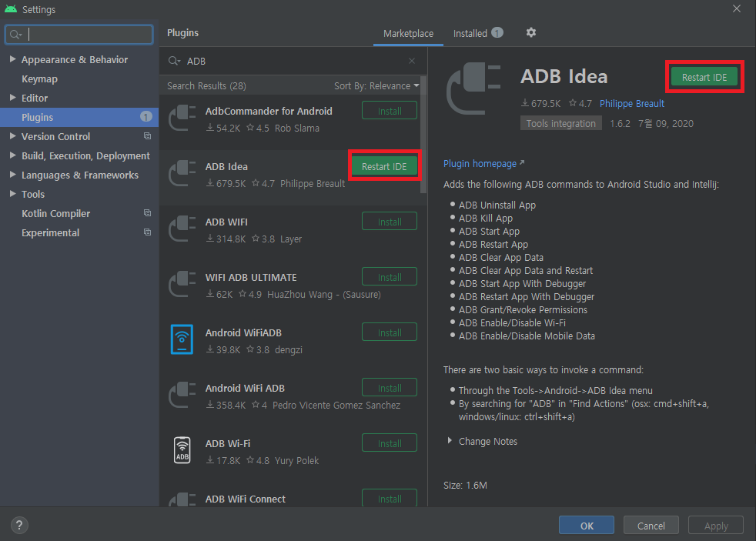Select Plugins in settings tree

click(79, 117)
